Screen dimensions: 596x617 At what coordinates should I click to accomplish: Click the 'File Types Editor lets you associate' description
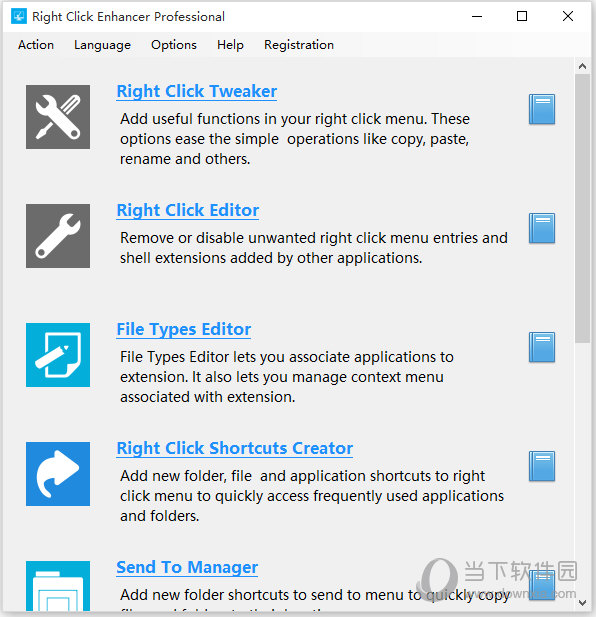click(x=287, y=377)
